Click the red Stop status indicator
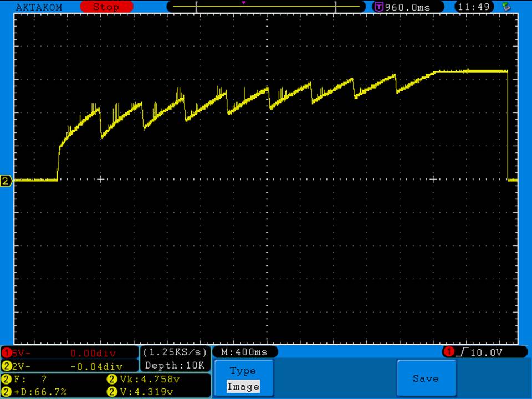532x399 pixels. [107, 7]
